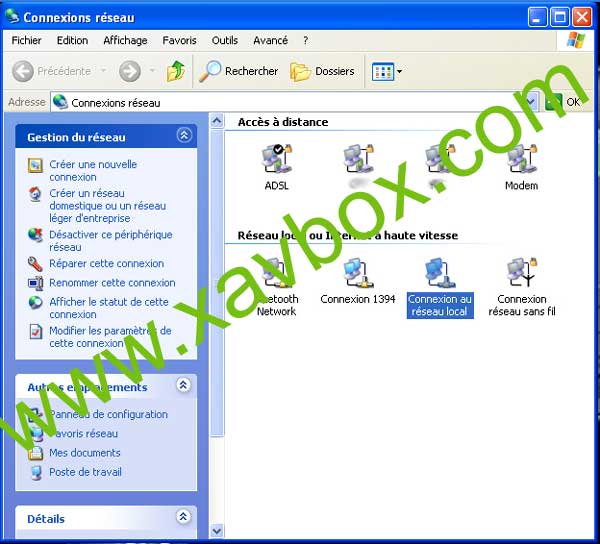The height and width of the screenshot is (544, 600).
Task: Click the green OK go arrow
Action: pos(553,102)
